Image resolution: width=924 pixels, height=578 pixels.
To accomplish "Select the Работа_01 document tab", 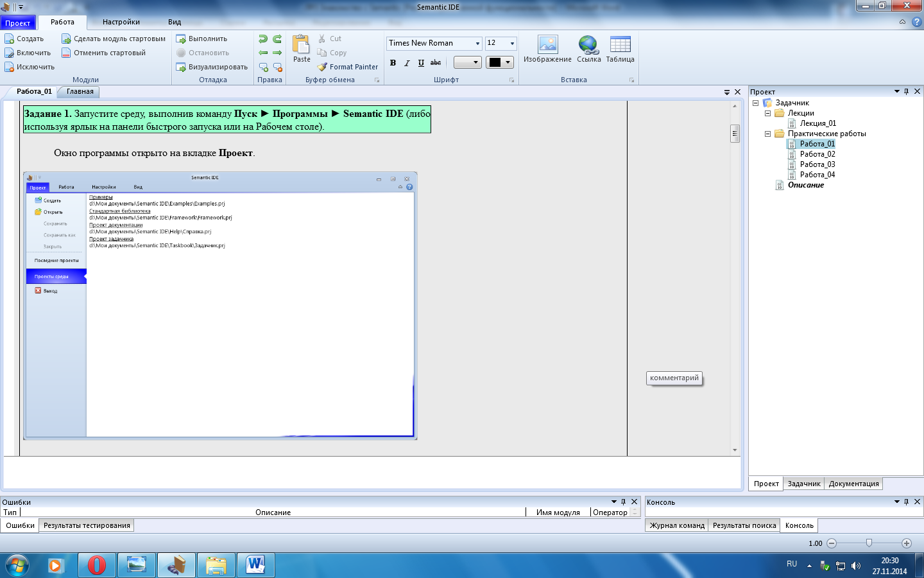I will pyautogui.click(x=34, y=91).
